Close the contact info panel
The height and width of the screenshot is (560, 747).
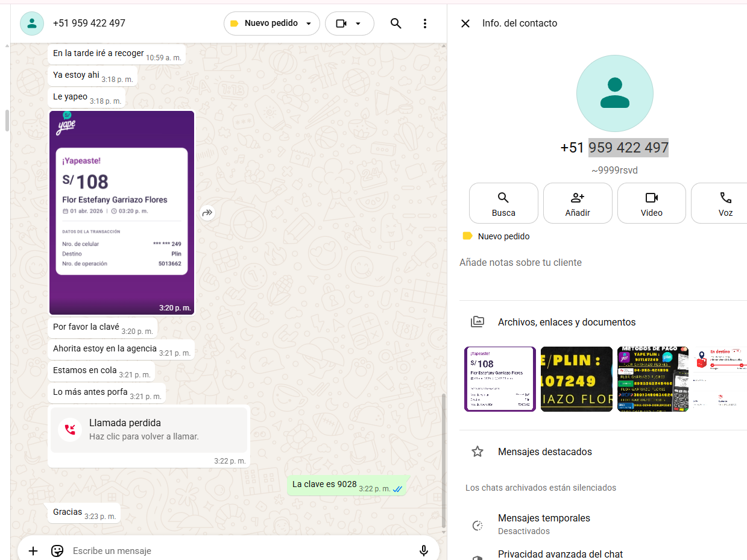(465, 24)
